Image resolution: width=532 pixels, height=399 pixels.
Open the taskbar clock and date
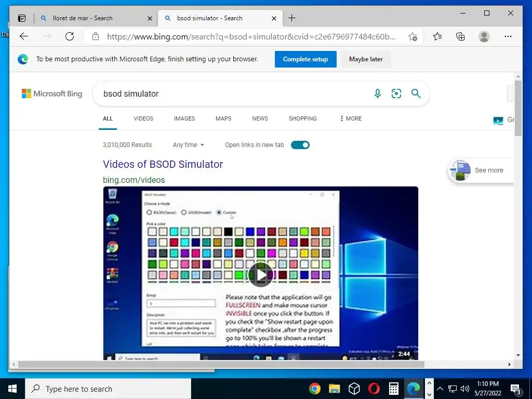tap(487, 389)
